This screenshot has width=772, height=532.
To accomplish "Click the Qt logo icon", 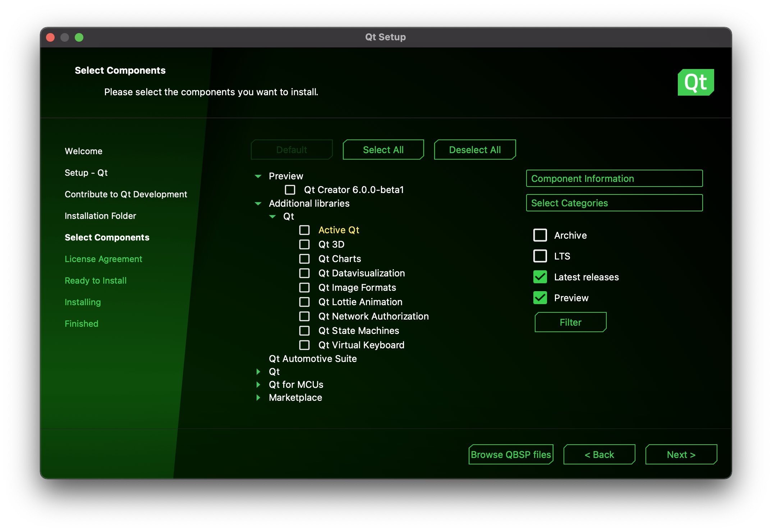I will [696, 82].
